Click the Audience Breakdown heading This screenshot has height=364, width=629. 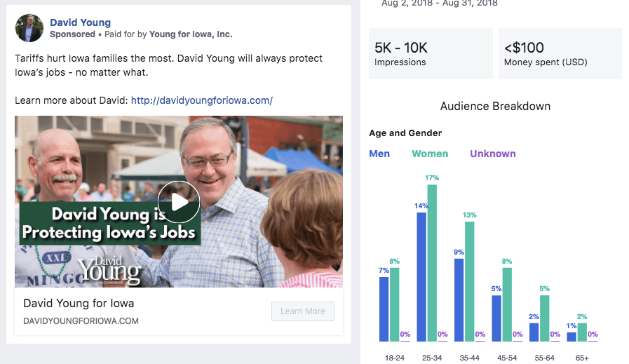click(495, 107)
